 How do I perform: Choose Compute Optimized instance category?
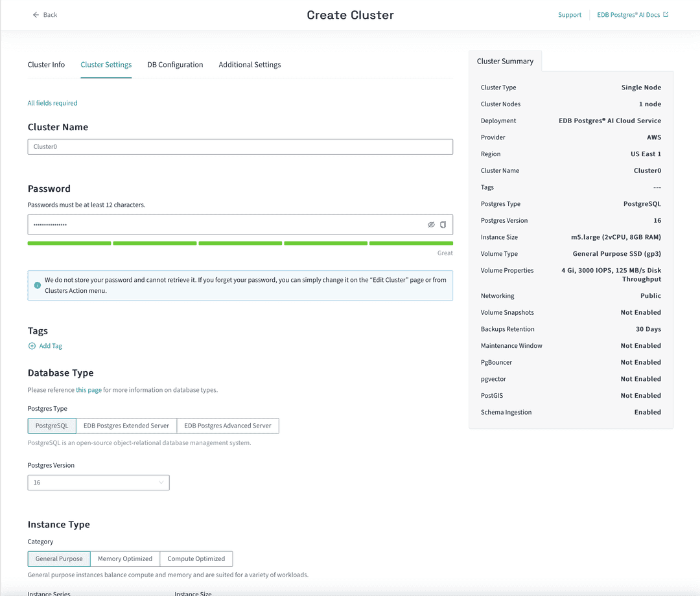point(196,559)
